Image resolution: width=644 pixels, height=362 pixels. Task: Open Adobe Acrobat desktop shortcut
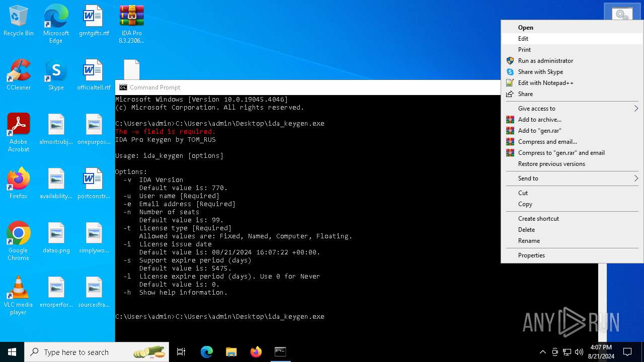click(19, 132)
